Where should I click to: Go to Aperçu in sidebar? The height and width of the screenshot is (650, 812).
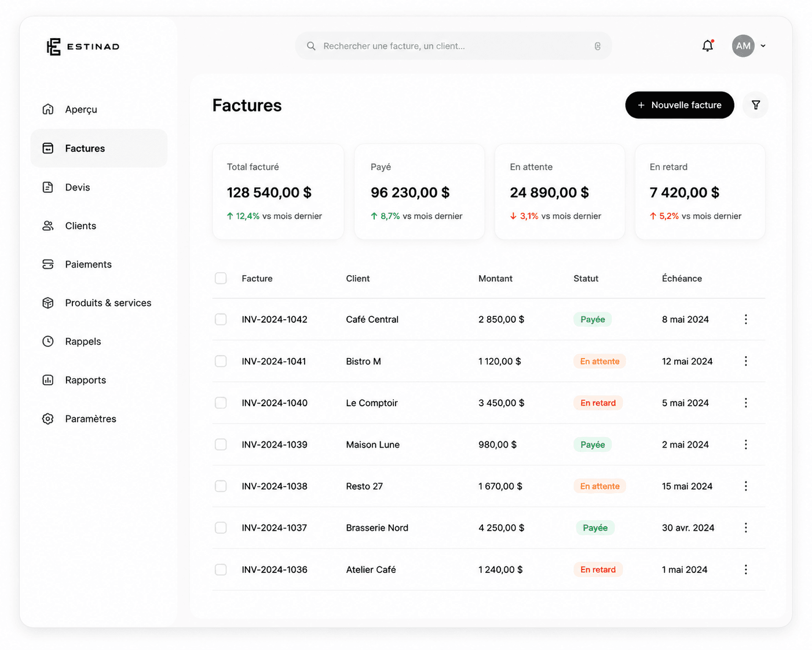click(99, 109)
